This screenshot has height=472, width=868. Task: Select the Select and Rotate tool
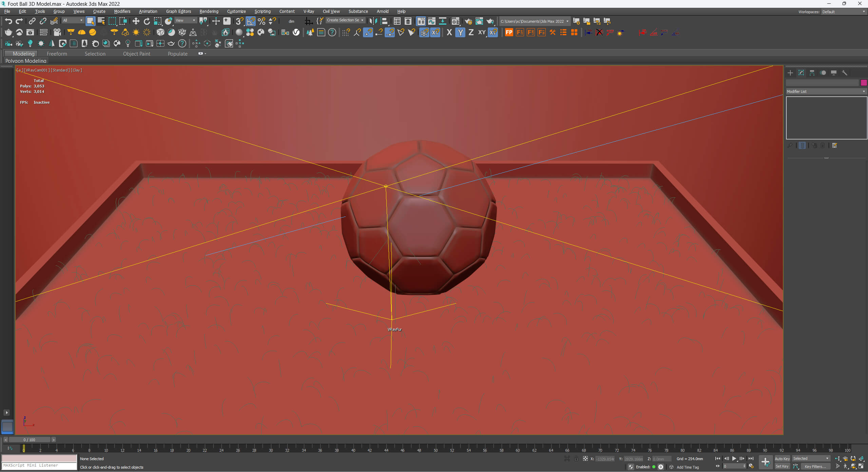(x=147, y=21)
